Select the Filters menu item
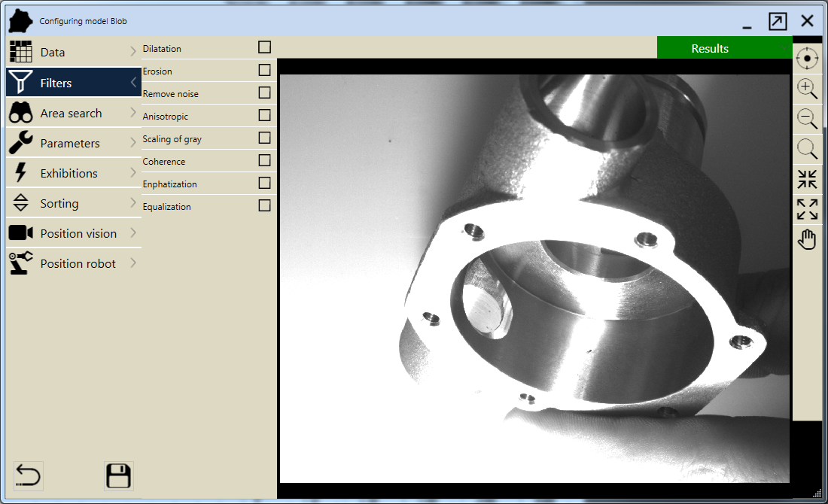Image resolution: width=828 pixels, height=504 pixels. click(x=74, y=82)
